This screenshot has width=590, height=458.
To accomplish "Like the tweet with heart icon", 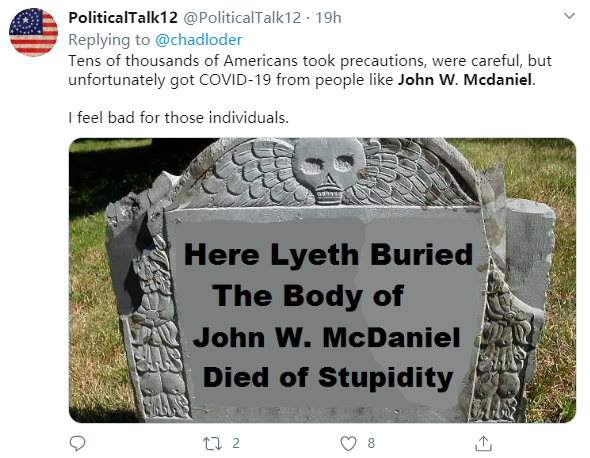I will coord(348,443).
